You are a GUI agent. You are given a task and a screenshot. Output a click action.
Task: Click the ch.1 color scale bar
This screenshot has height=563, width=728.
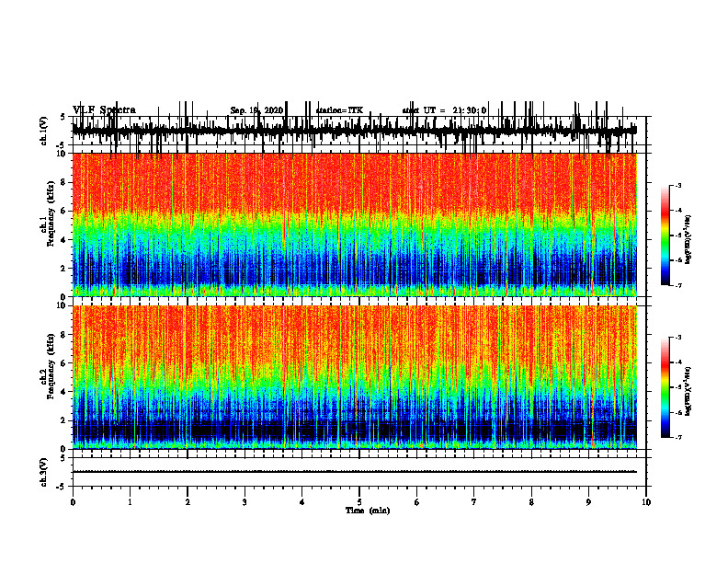click(x=665, y=236)
